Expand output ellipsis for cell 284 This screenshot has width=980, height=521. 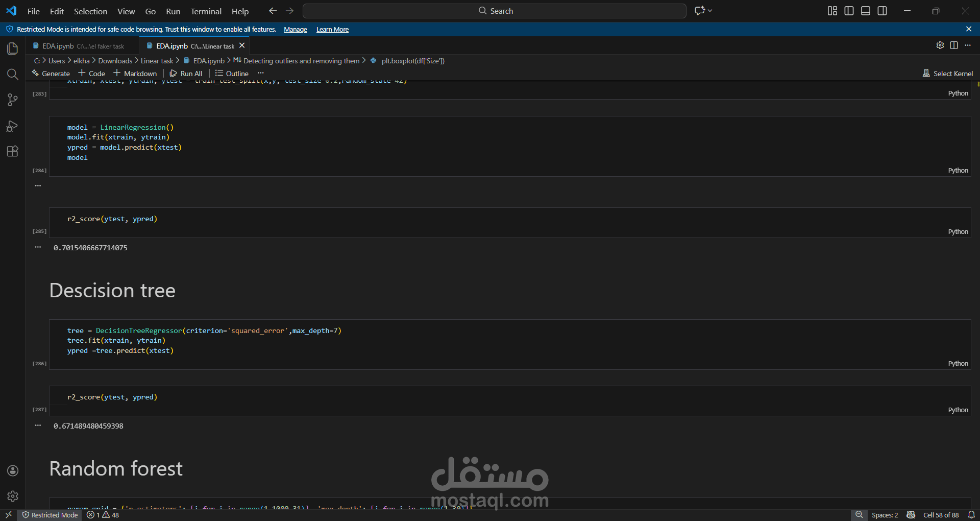tap(38, 185)
